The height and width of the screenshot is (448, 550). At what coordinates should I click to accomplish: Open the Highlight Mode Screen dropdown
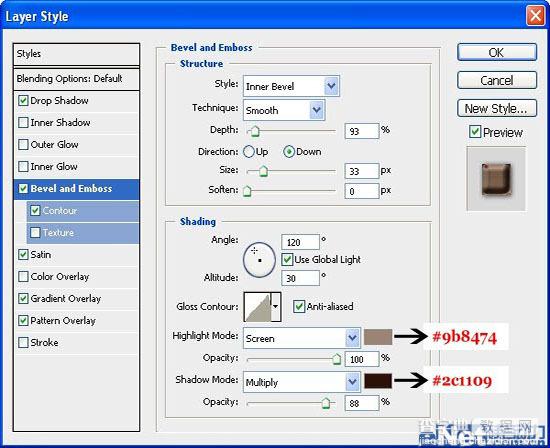[302, 338]
